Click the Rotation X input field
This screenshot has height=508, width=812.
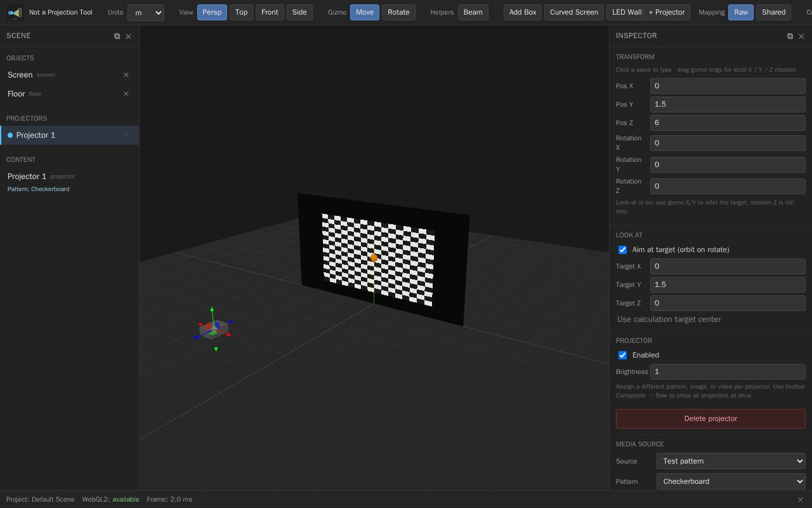(728, 143)
